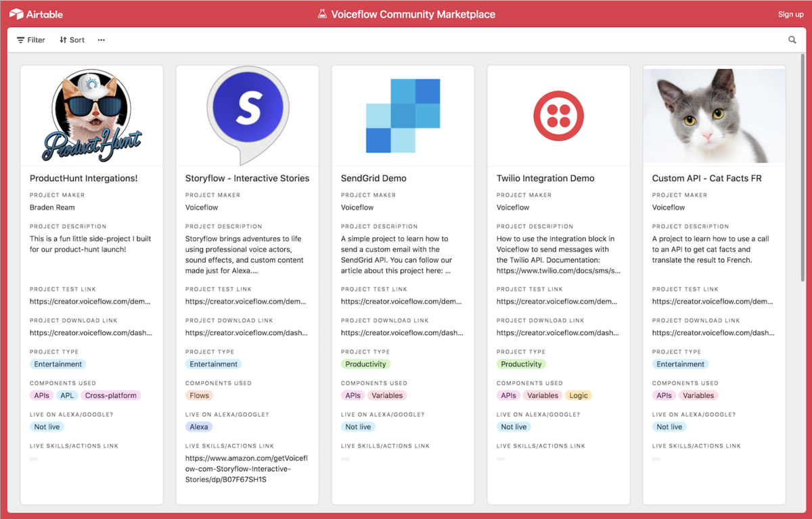Click Entertainment tag on the Storyflow card

point(214,364)
